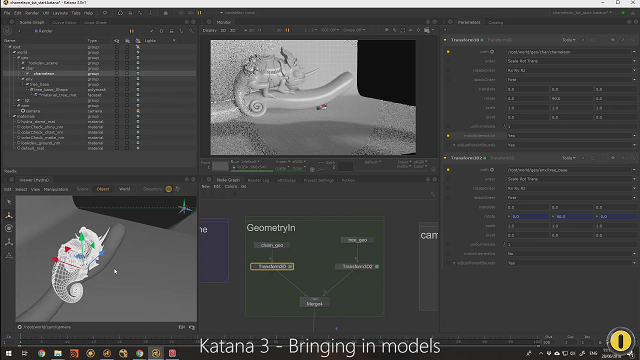Switch to the Curve Editor tab
640x360 pixels.
pyautogui.click(x=64, y=22)
